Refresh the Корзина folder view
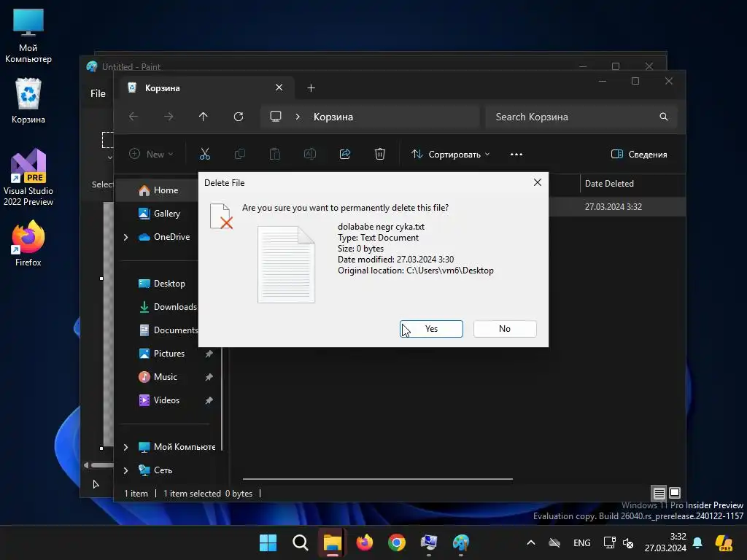Screen dimensions: 747x560 (239, 117)
